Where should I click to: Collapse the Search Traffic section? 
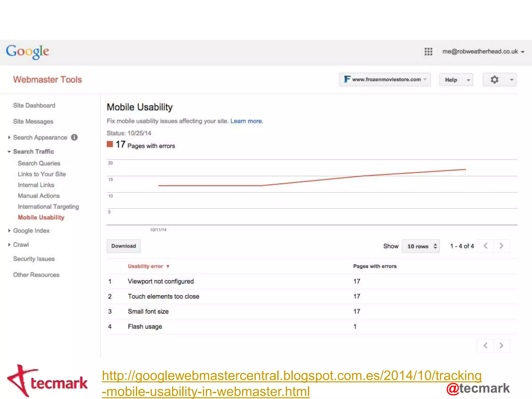9,151
